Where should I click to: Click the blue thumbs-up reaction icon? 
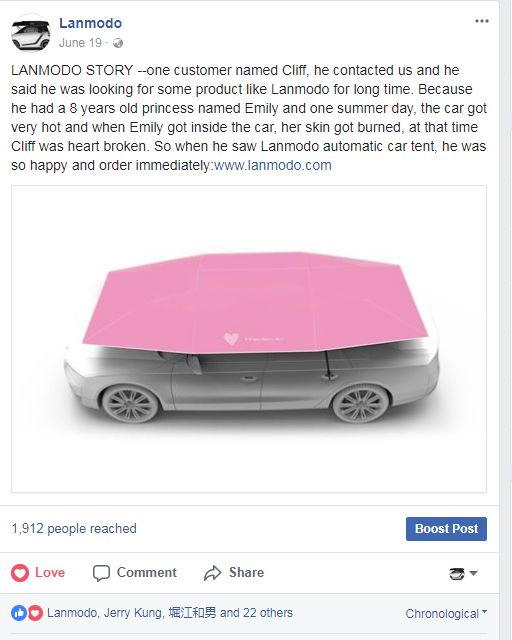(19, 613)
